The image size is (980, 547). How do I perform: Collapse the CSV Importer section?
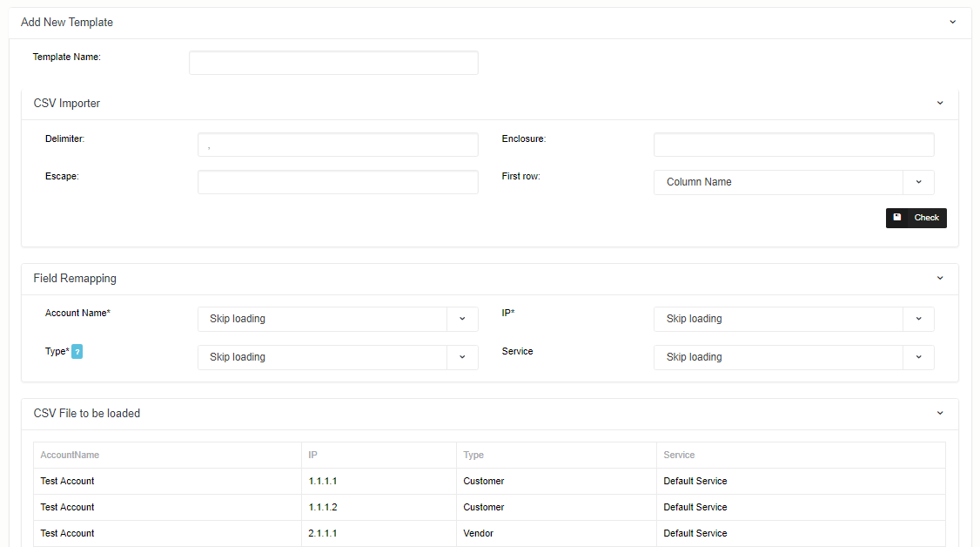[939, 104]
